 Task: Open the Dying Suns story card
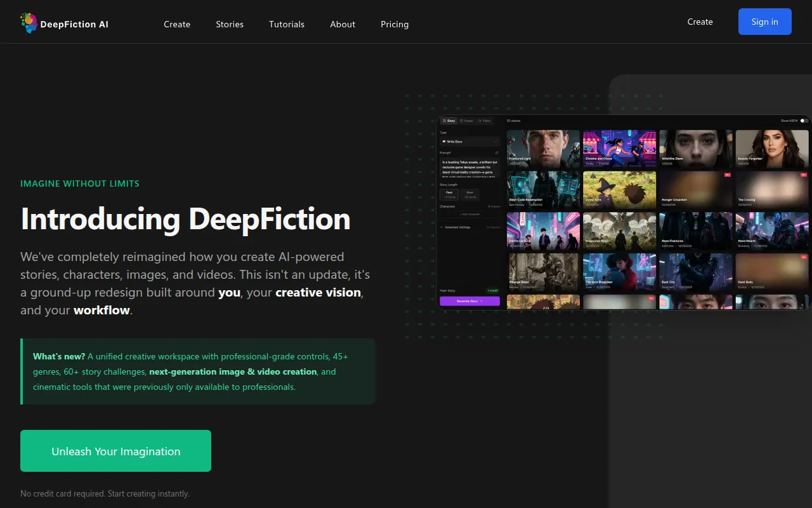(620, 190)
